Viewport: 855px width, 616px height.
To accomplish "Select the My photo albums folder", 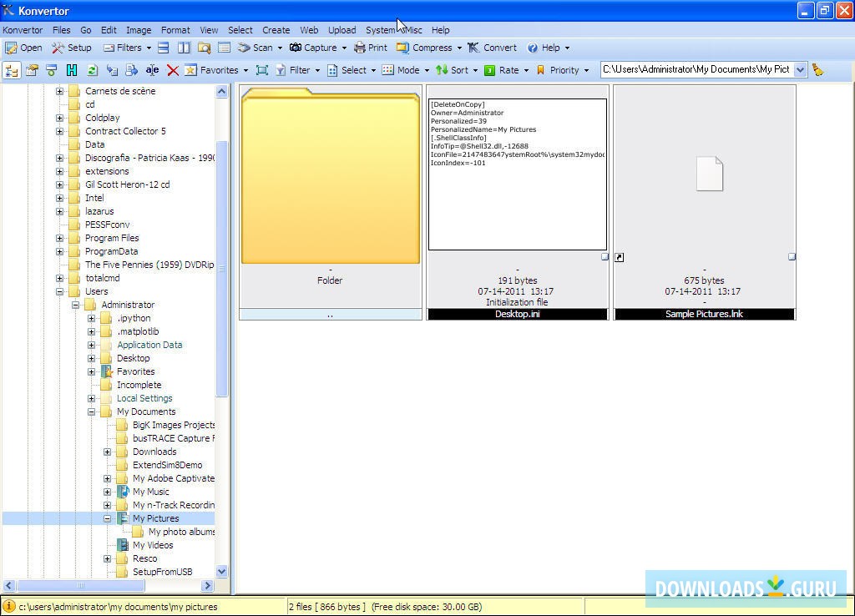I will pos(181,532).
